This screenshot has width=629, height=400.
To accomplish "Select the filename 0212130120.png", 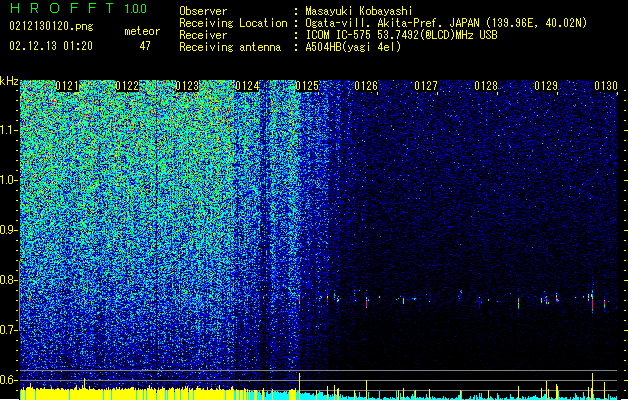I will tap(51, 26).
